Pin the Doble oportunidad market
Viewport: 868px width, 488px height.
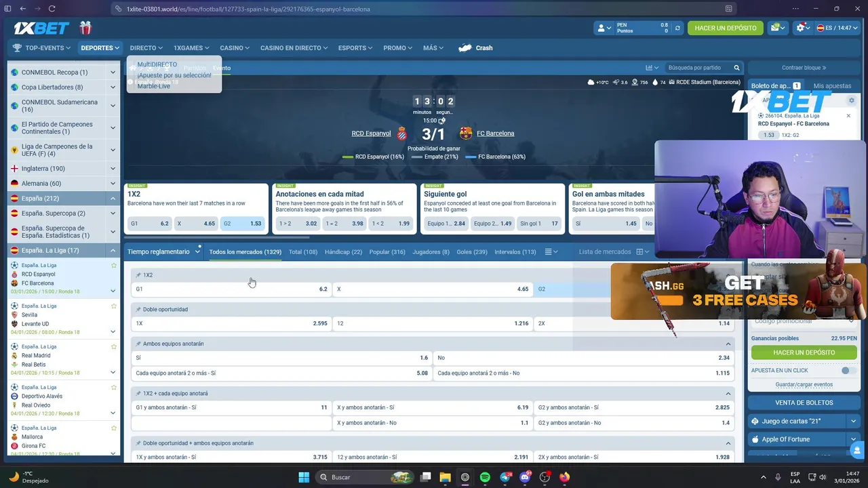tap(138, 310)
